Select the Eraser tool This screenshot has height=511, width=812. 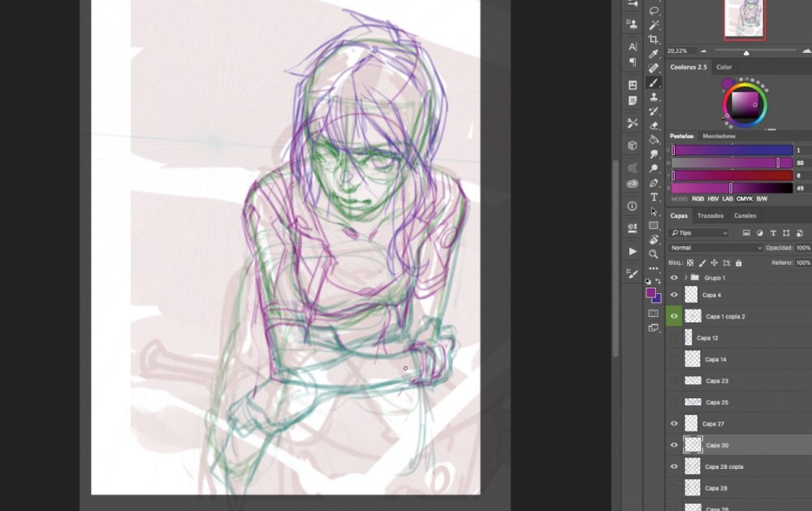654,125
